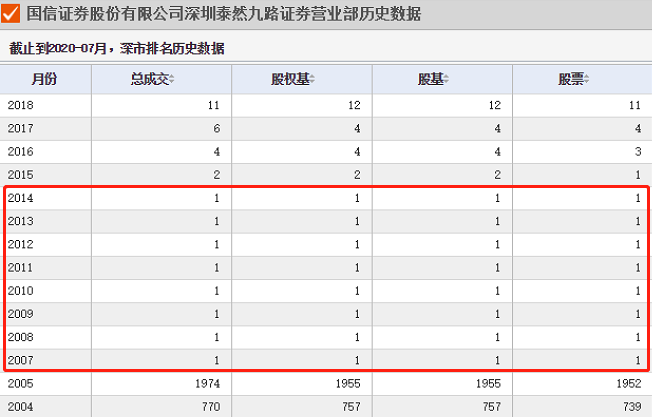
Task: Sort table by 股票 column arrow
Action: [x=587, y=79]
